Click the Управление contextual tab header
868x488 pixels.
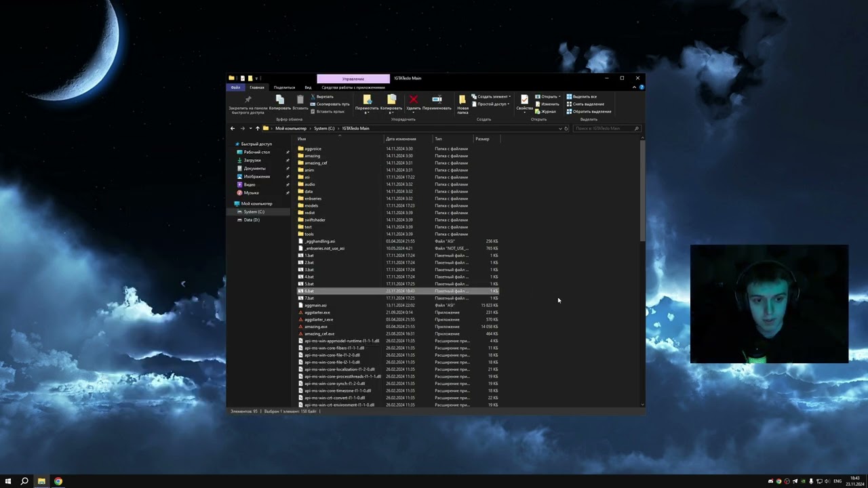[x=353, y=79]
